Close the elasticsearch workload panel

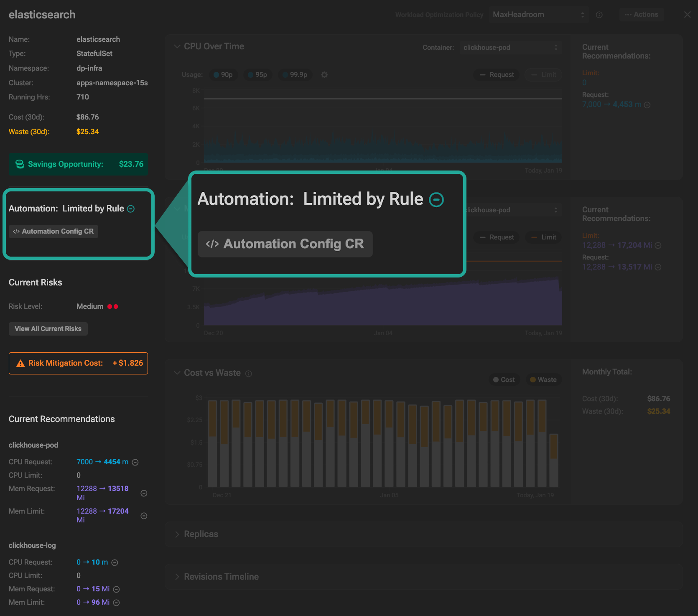(x=687, y=15)
